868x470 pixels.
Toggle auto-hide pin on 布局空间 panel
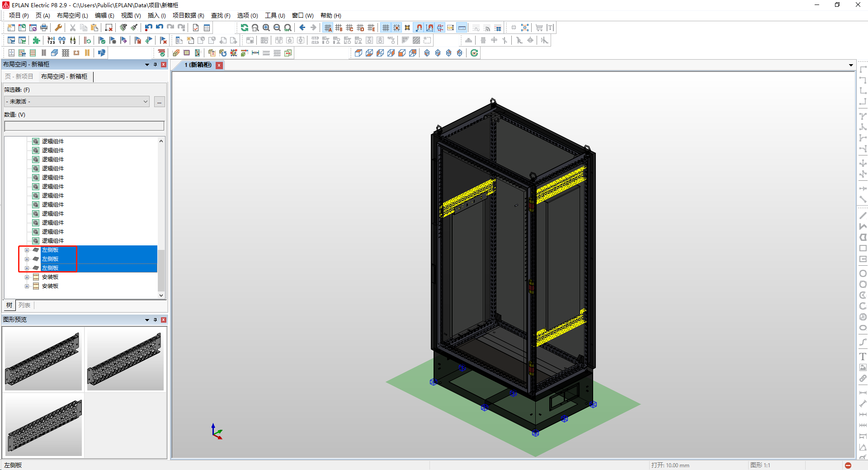[x=155, y=64]
